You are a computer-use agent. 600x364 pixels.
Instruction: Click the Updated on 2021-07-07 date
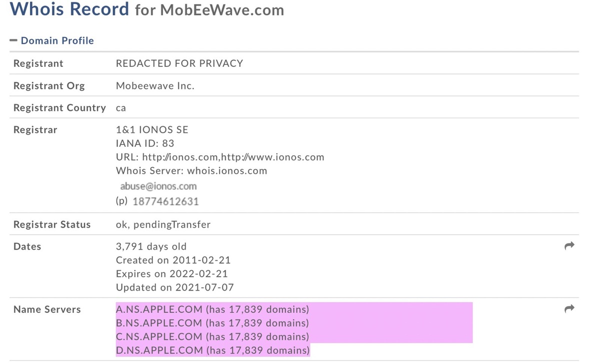174,288
